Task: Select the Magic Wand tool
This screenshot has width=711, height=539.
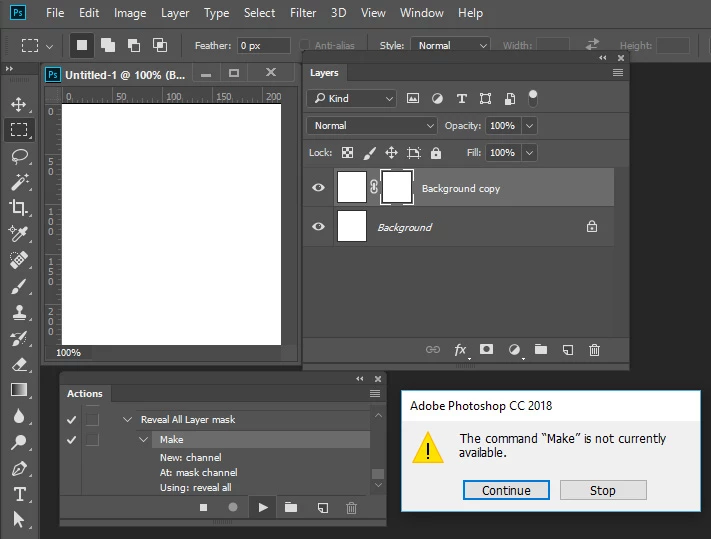Action: click(x=19, y=182)
